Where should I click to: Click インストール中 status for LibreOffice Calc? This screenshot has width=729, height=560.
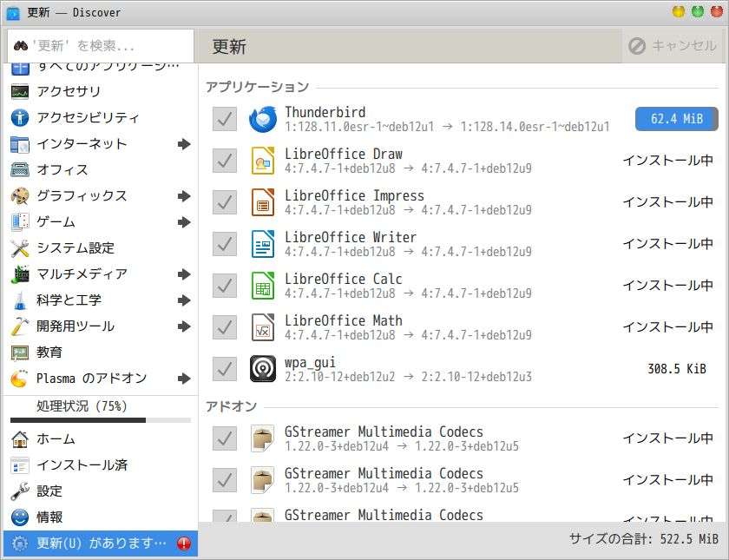[x=667, y=286]
